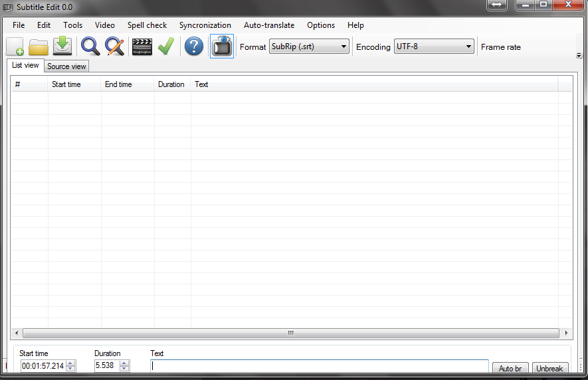Open the Syncronization menu
588x380 pixels.
click(x=205, y=25)
